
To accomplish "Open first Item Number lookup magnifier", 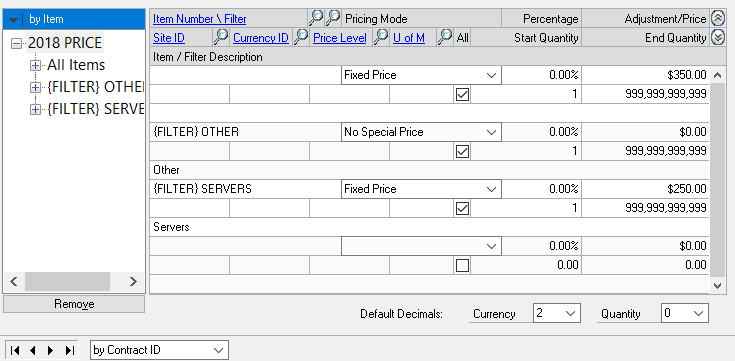I will point(316,18).
